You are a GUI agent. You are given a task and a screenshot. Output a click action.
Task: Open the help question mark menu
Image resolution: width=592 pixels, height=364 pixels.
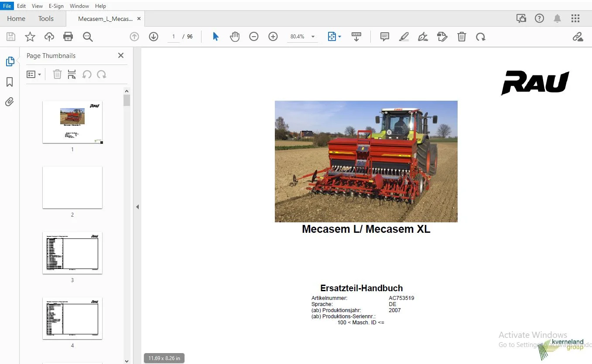[540, 18]
